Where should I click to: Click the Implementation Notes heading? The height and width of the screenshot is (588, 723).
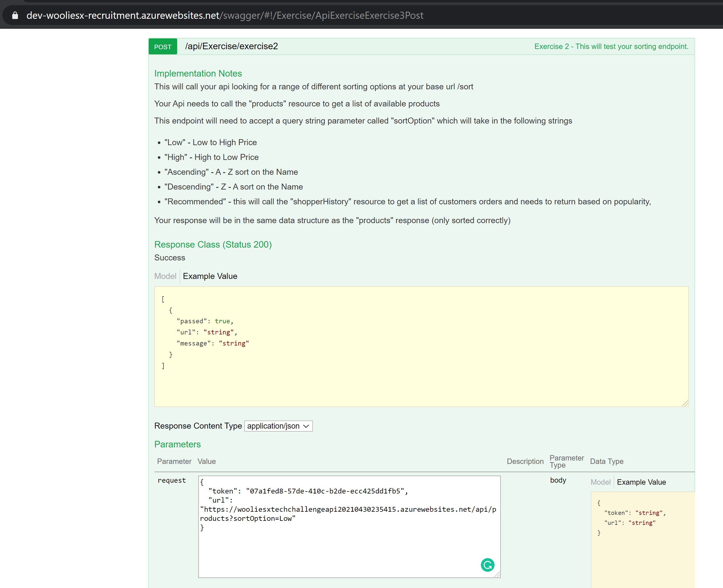[198, 73]
